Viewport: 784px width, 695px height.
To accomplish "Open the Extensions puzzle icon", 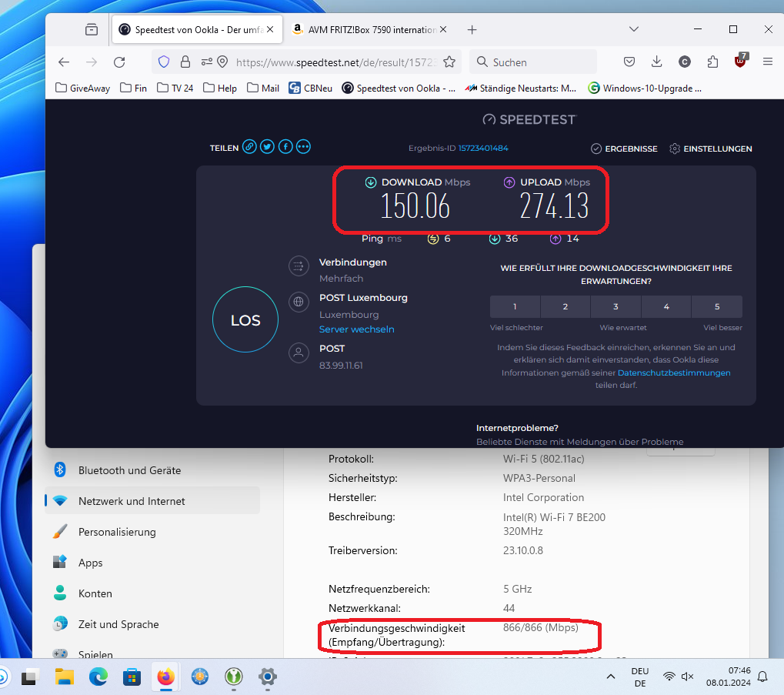I will click(712, 62).
